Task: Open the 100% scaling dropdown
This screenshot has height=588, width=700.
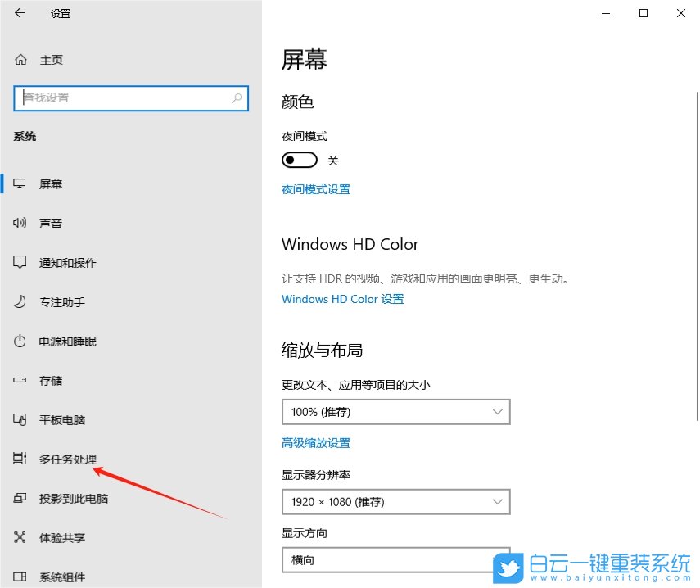Action: click(x=395, y=412)
